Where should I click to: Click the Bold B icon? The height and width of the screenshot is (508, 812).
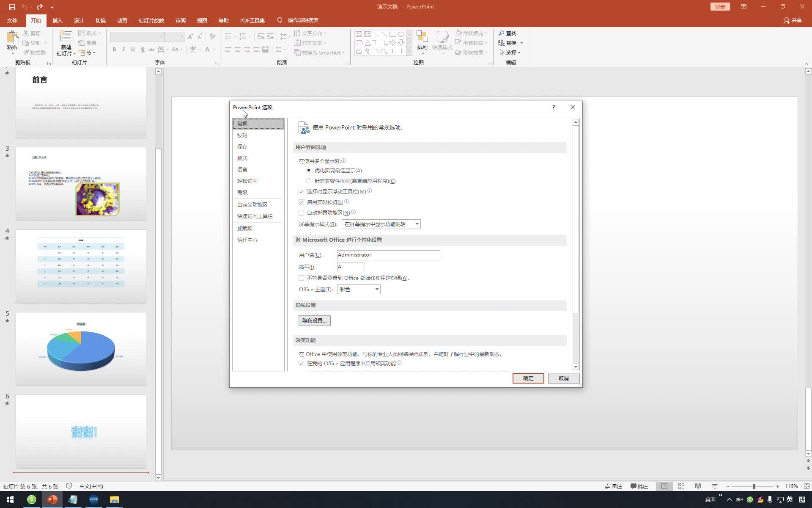(114, 50)
